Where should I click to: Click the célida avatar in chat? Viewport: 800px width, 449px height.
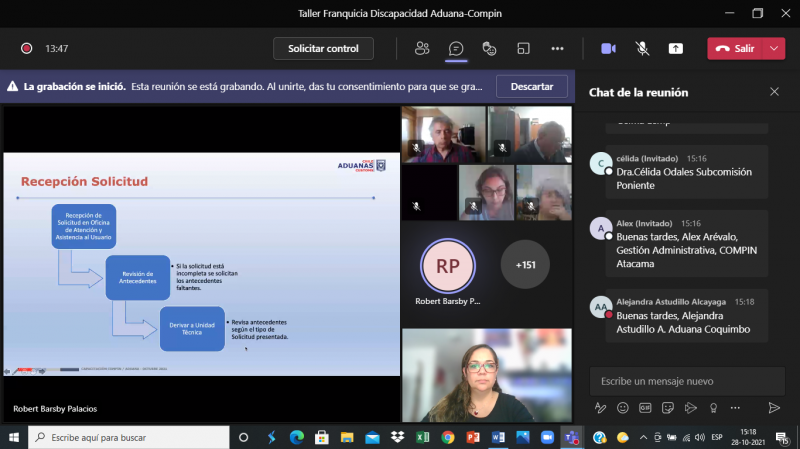(x=601, y=164)
